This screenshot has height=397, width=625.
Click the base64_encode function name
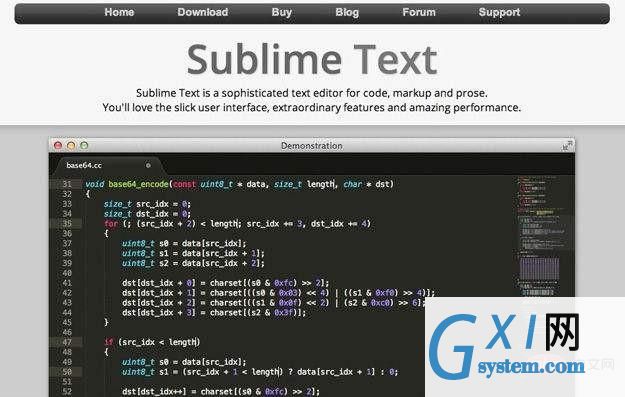[x=138, y=184]
